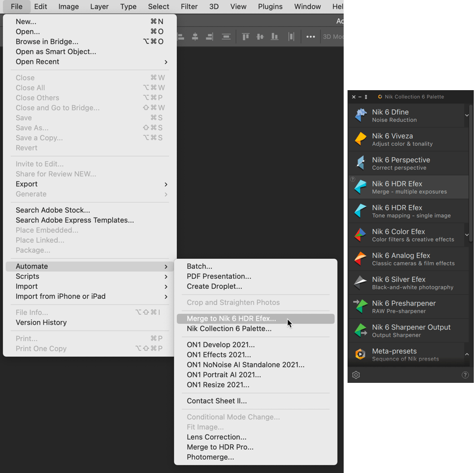Select Contact Sheet II...

point(256,401)
